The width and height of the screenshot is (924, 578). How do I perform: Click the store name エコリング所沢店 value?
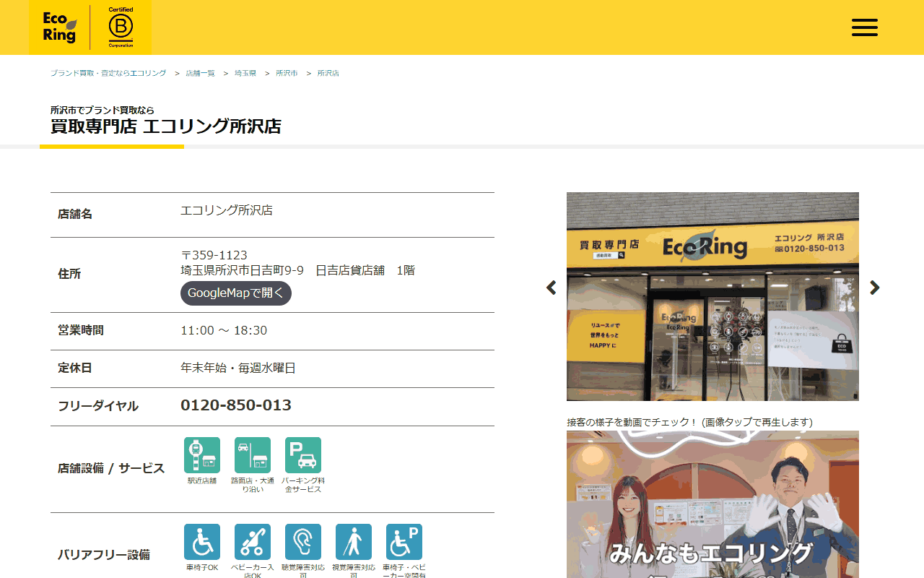tap(227, 211)
